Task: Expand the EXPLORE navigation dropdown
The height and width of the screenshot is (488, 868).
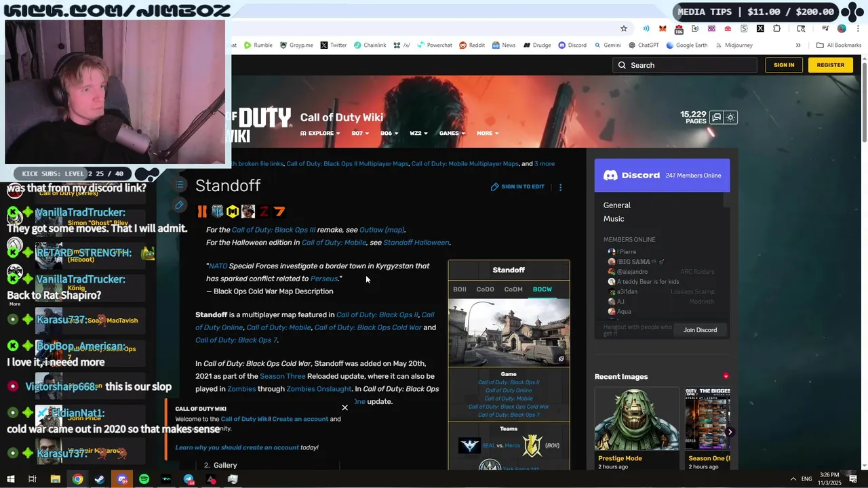Action: [319, 134]
